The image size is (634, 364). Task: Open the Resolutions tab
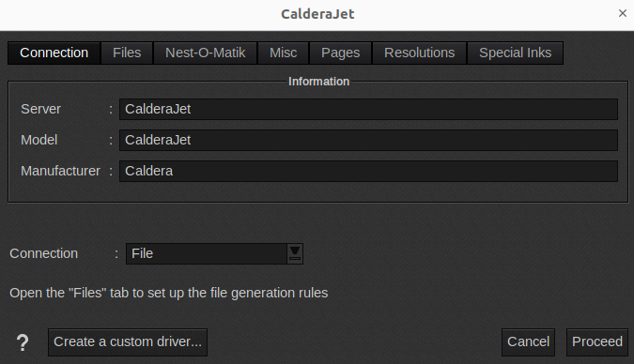tap(419, 53)
